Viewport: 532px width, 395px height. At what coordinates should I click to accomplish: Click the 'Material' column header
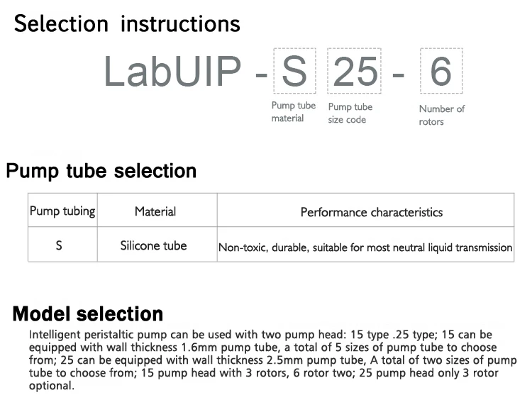pos(157,210)
